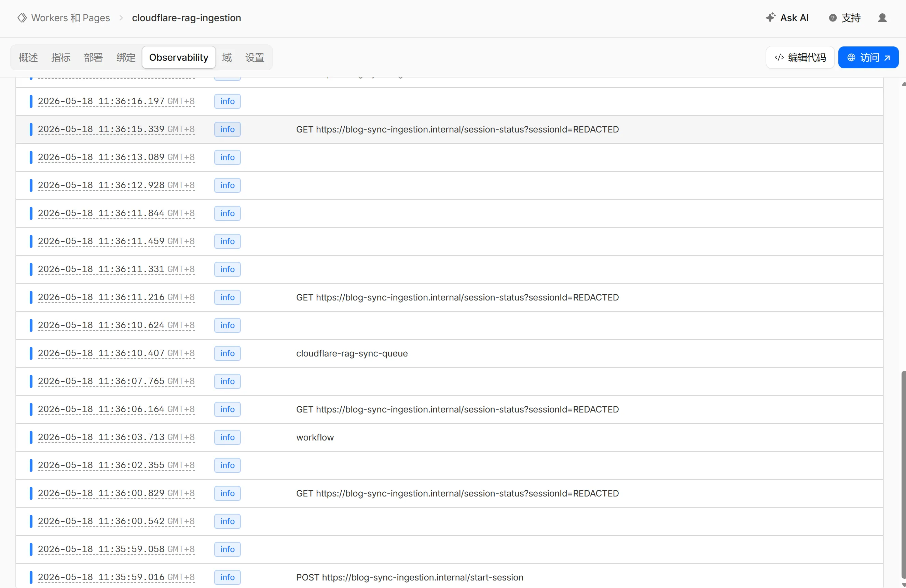906x588 pixels.
Task: Click info badge on the 11:35:59.016 row
Action: click(x=227, y=577)
